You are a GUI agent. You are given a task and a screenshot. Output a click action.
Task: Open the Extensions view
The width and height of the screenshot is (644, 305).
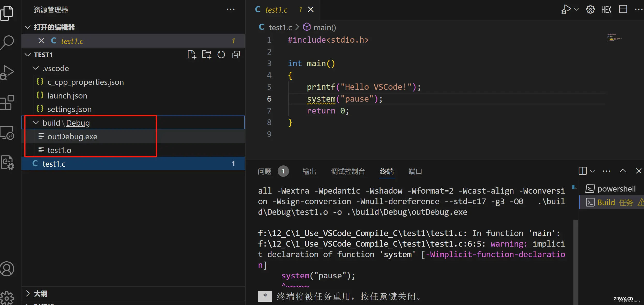click(x=7, y=103)
